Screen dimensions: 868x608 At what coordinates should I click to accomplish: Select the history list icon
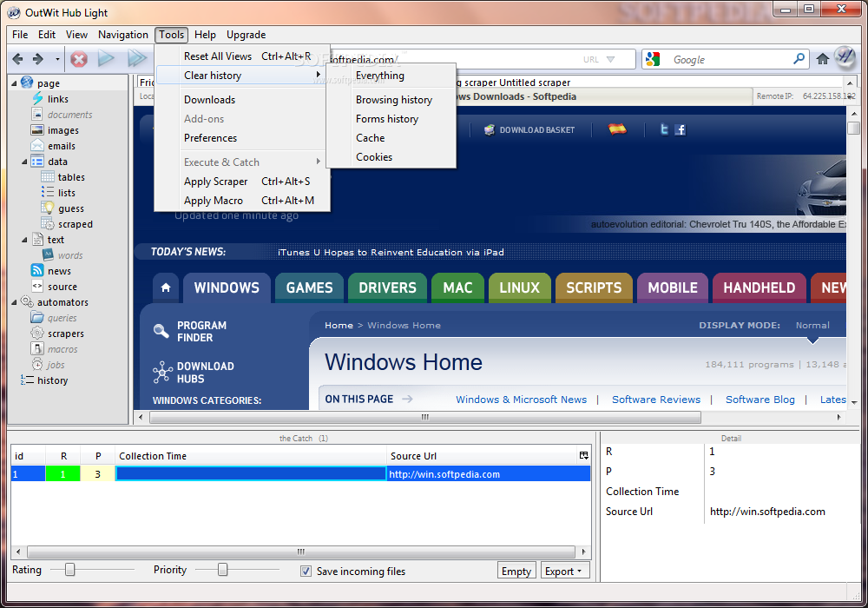click(27, 380)
